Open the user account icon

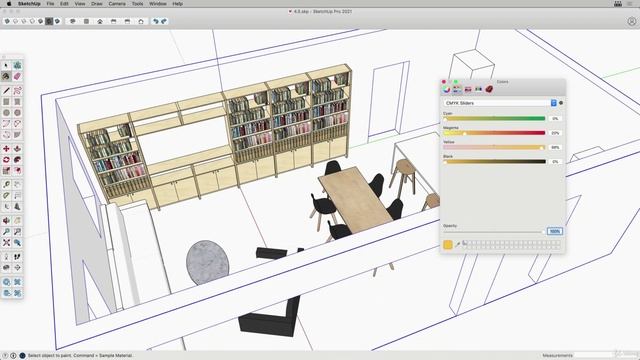(631, 22)
